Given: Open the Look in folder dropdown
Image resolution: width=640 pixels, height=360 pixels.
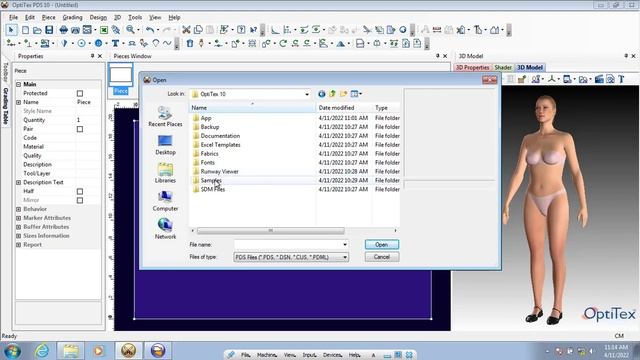Looking at the screenshot, I should pos(307,94).
